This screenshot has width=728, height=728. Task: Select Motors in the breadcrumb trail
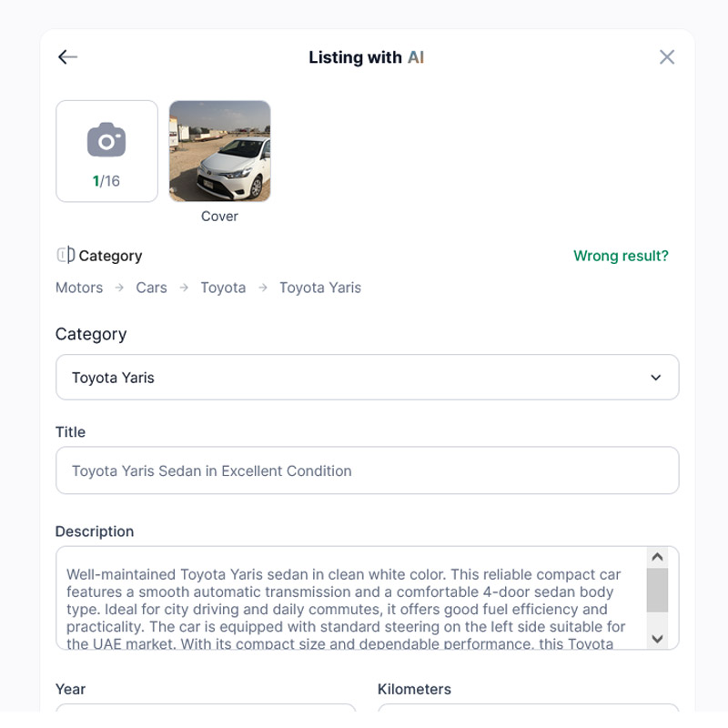tap(79, 288)
